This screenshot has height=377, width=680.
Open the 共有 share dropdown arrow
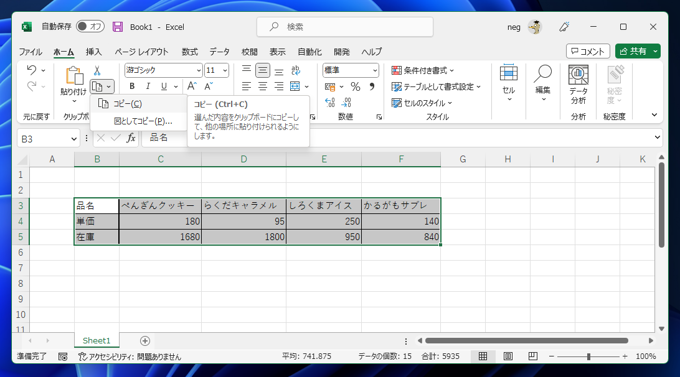(x=655, y=51)
